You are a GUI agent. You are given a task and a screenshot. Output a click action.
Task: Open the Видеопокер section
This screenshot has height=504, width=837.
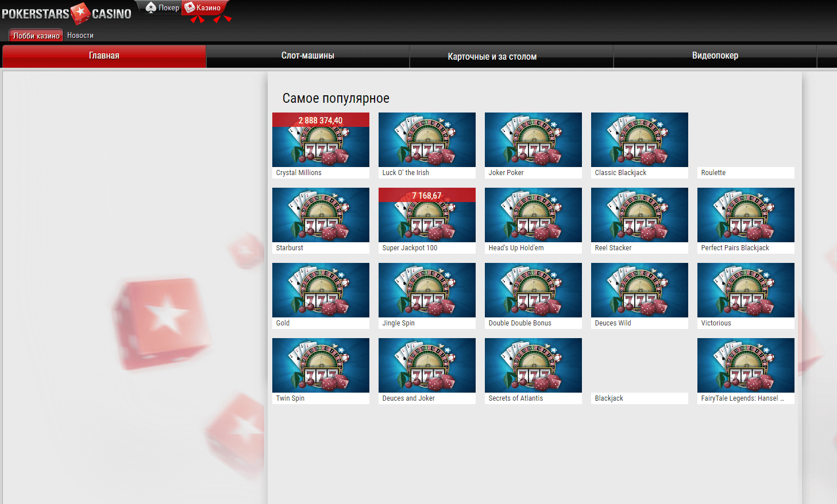(715, 56)
